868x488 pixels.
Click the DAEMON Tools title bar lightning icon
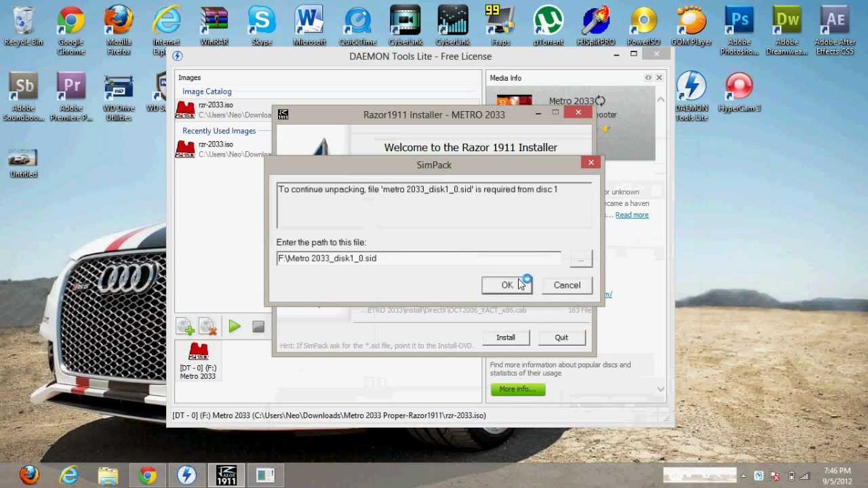click(x=178, y=56)
